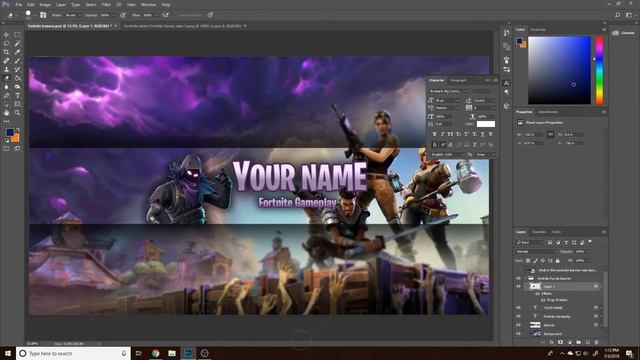Open the Window menu
Viewport: 640px width, 360px height.
149,4
